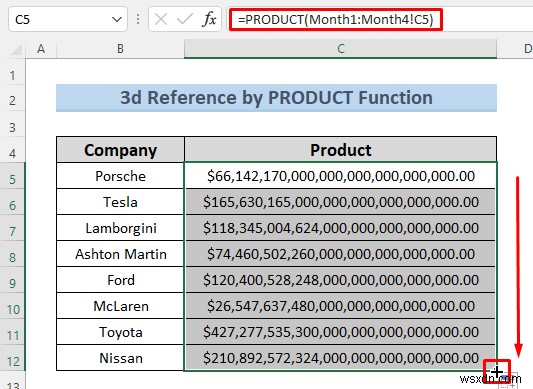Select row 9 header

(x=13, y=280)
